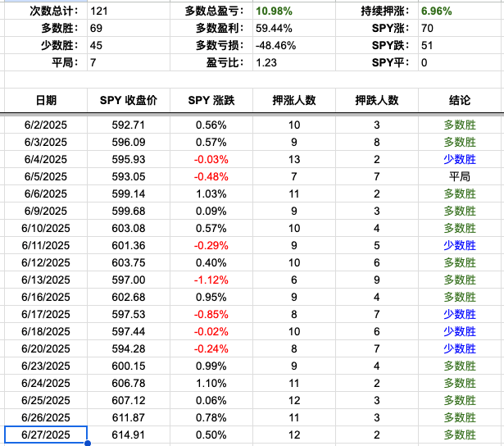Image resolution: width=504 pixels, height=446 pixels.
Task: Select the 多数亏损 value -48.46%
Action: pyautogui.click(x=275, y=45)
